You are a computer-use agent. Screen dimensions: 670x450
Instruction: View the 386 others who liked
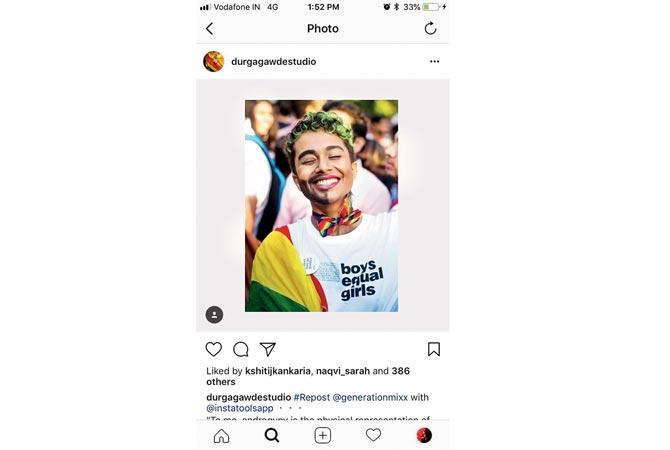[308, 376]
